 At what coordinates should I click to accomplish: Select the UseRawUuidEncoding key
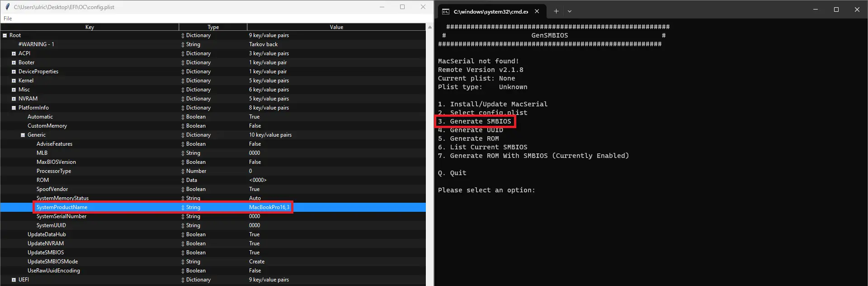(54, 271)
